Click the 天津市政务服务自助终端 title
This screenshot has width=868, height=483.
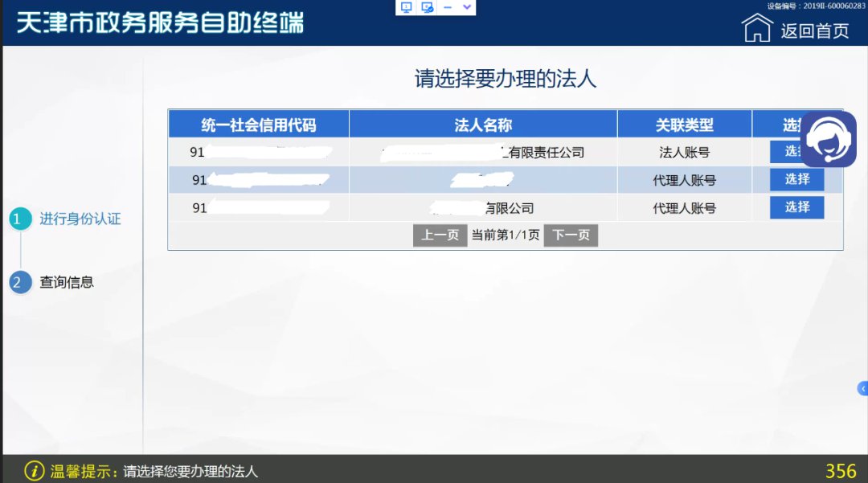click(160, 23)
